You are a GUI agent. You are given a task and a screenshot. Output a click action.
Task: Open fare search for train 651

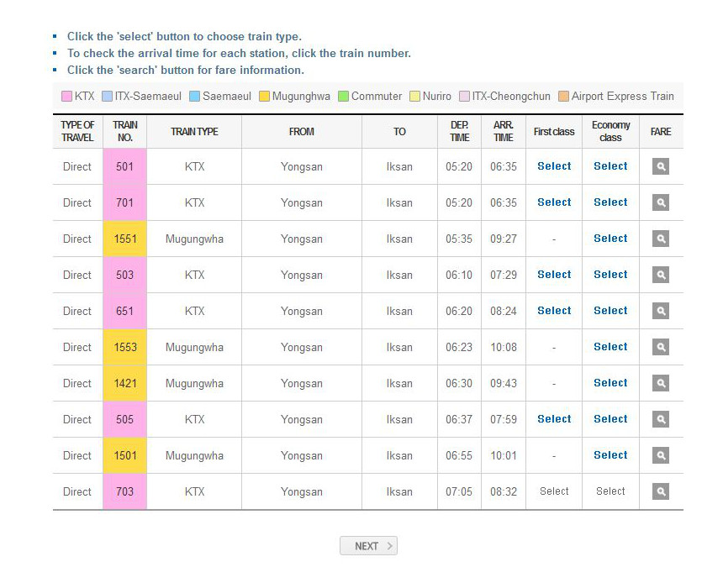tap(661, 311)
